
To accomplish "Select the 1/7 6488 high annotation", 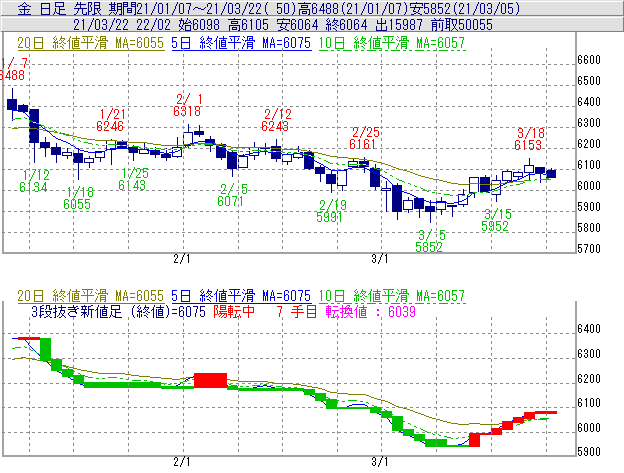I will tap(14, 69).
